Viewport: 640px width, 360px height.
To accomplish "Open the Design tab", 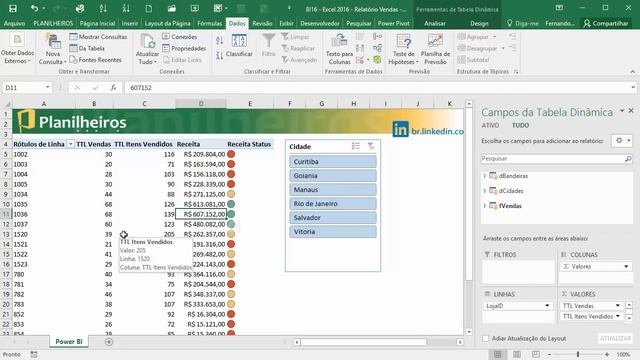I will [479, 23].
